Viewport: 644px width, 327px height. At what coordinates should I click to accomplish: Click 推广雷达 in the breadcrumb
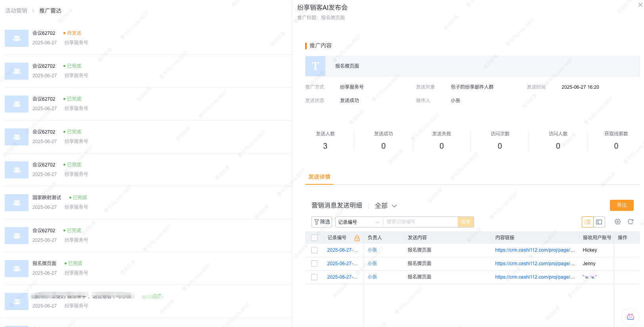pyautogui.click(x=50, y=11)
